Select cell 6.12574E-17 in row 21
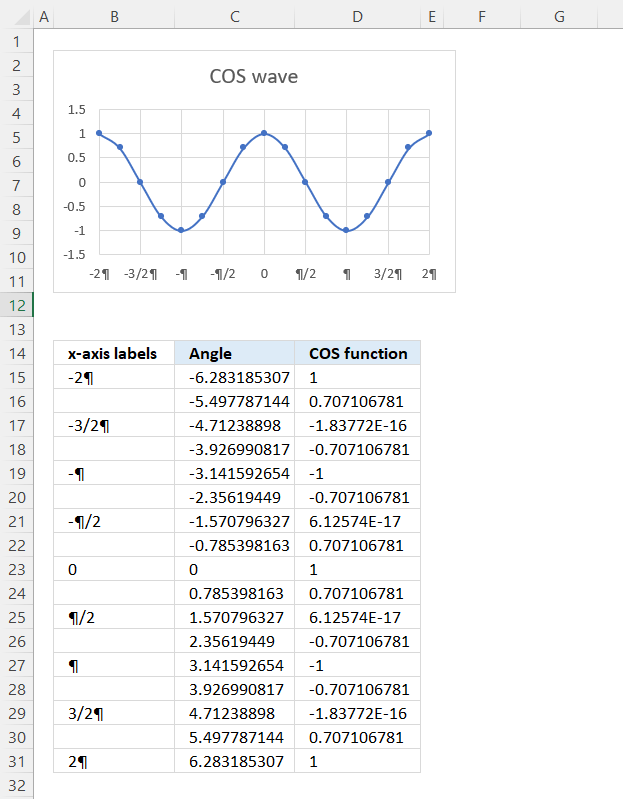Screen dimensions: 623x799 click(x=358, y=521)
